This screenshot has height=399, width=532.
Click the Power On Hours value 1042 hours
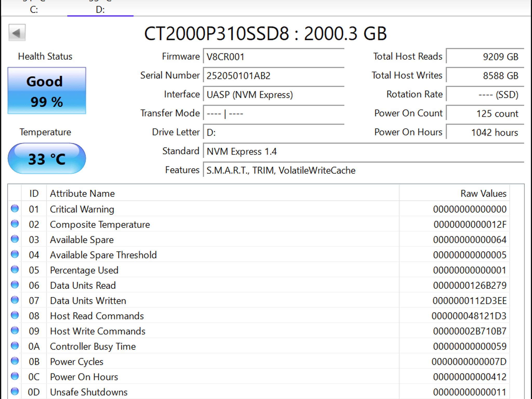click(485, 132)
